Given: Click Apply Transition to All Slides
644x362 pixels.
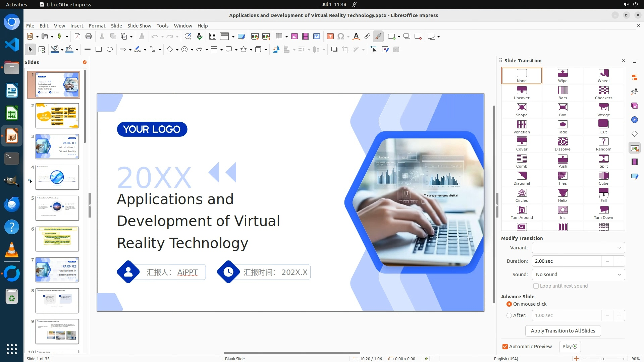Looking at the screenshot, I should (563, 331).
